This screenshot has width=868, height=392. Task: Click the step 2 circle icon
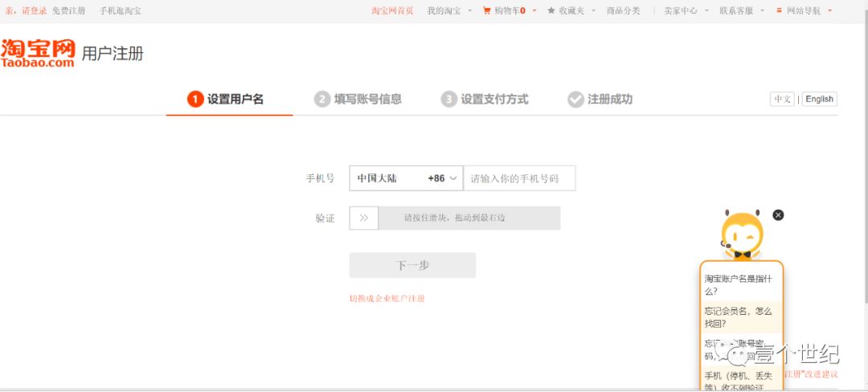pyautogui.click(x=322, y=100)
